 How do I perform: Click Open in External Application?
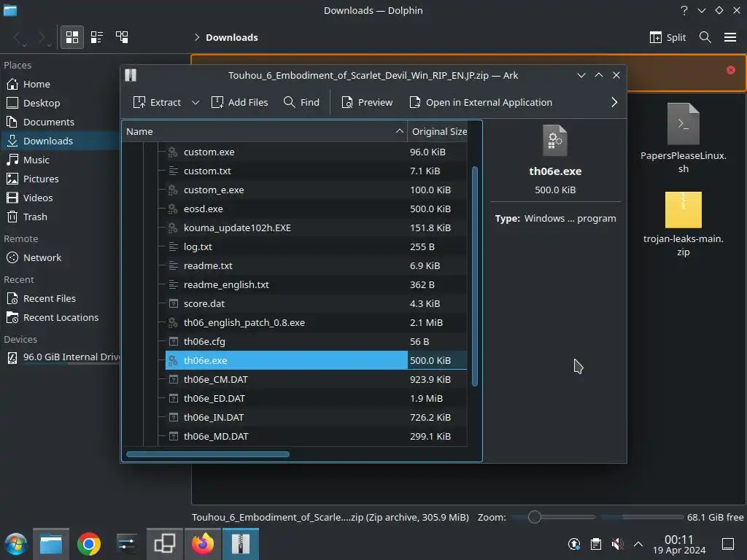click(x=481, y=102)
